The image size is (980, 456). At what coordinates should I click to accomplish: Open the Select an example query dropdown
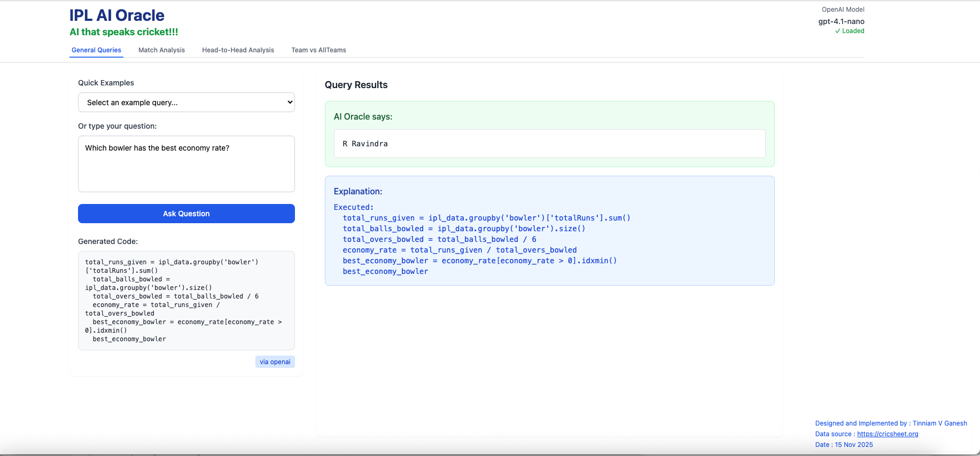tap(186, 103)
